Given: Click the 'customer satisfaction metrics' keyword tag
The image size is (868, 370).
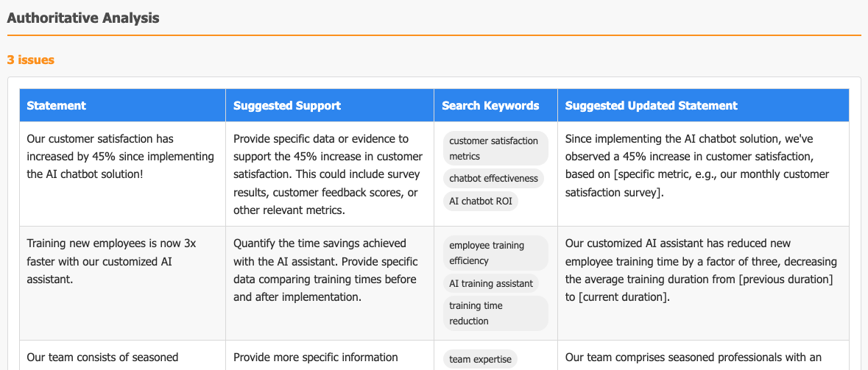Looking at the screenshot, I should coord(495,149).
